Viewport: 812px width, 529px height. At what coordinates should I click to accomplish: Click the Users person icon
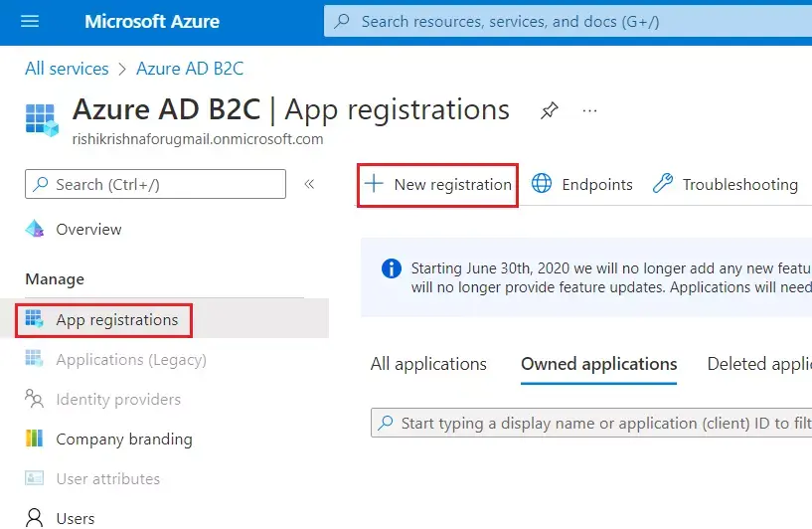point(34,518)
